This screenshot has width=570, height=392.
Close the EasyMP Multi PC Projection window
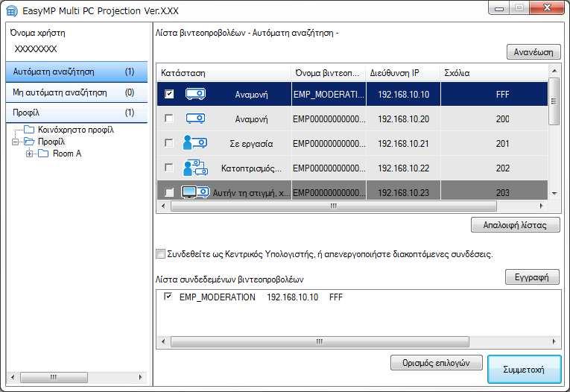click(x=547, y=8)
